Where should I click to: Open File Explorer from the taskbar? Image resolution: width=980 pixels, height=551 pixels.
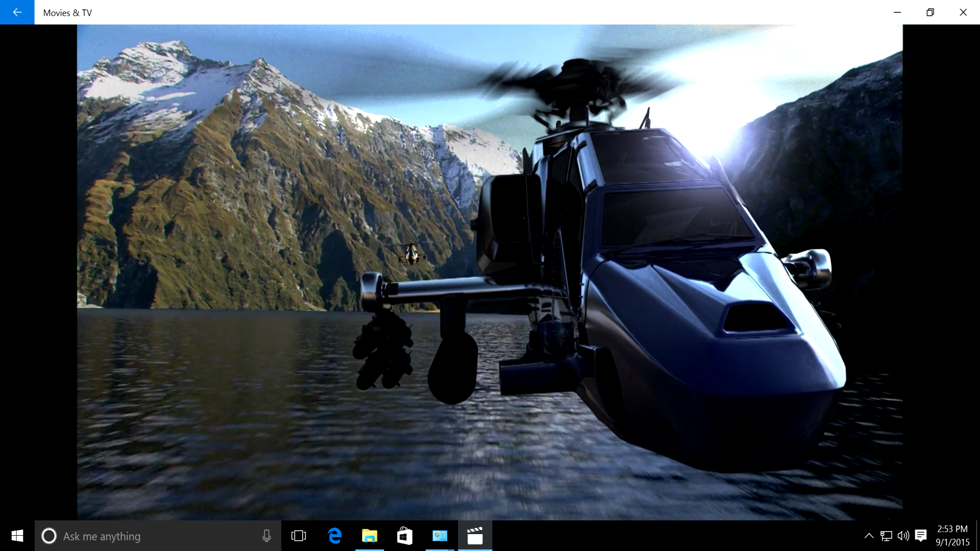point(370,536)
